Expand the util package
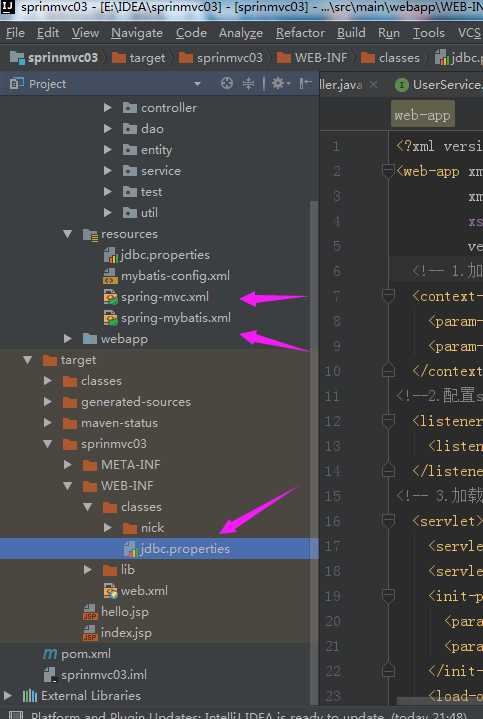 click(x=108, y=213)
